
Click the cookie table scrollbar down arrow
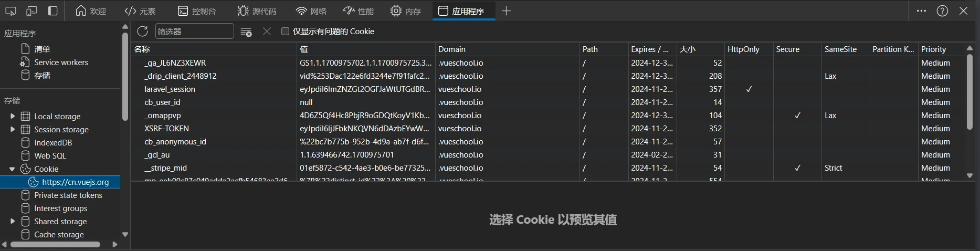[x=970, y=176]
